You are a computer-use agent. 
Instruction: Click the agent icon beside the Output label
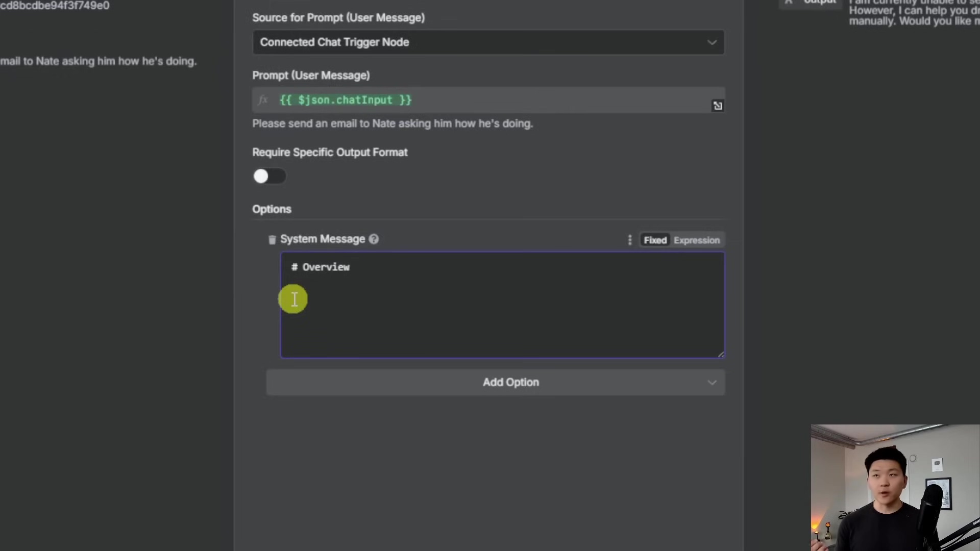[788, 3]
